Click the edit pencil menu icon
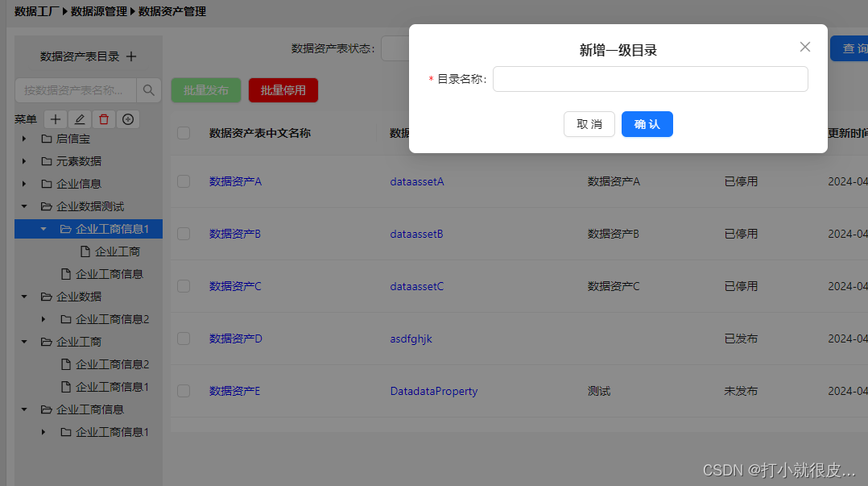The width and height of the screenshot is (868, 486). point(80,119)
